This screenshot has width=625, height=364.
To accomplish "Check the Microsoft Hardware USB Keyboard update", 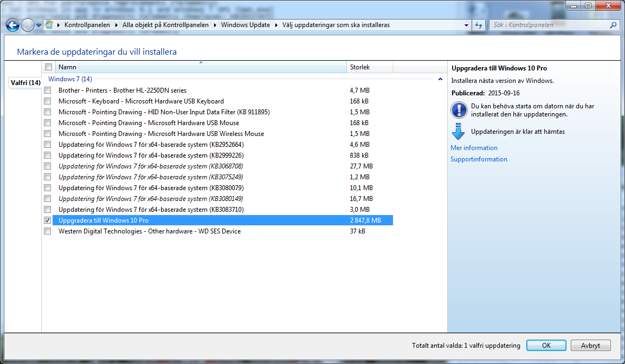I will pyautogui.click(x=48, y=101).
